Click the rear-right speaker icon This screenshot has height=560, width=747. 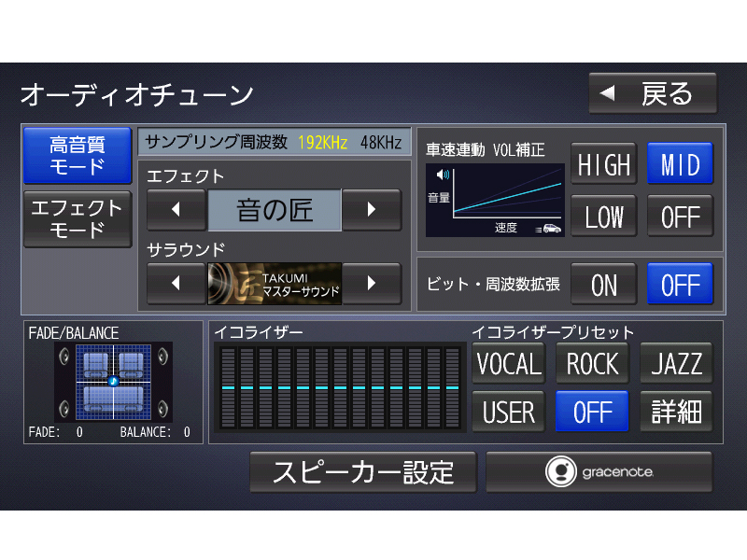pos(162,409)
